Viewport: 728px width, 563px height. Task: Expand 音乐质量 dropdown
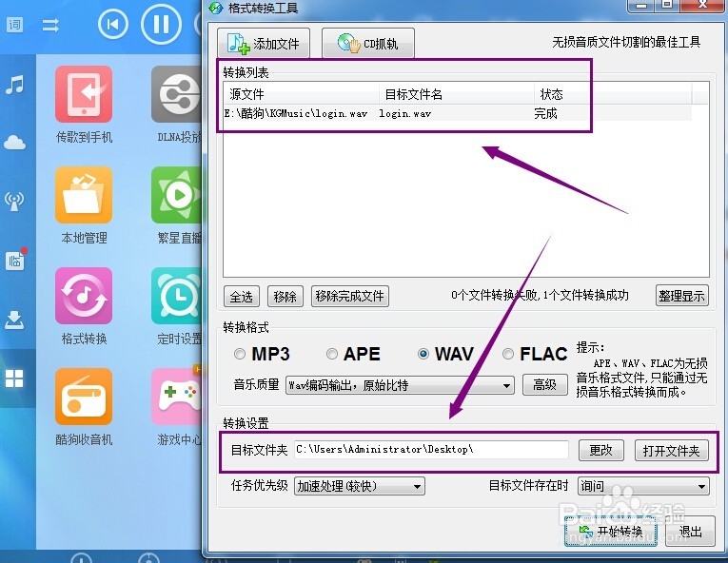point(400,385)
